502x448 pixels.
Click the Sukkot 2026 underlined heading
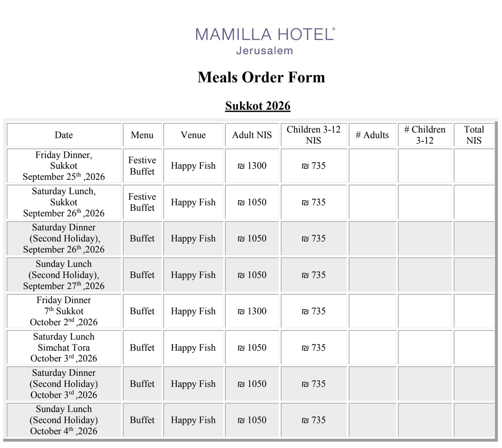pyautogui.click(x=258, y=106)
